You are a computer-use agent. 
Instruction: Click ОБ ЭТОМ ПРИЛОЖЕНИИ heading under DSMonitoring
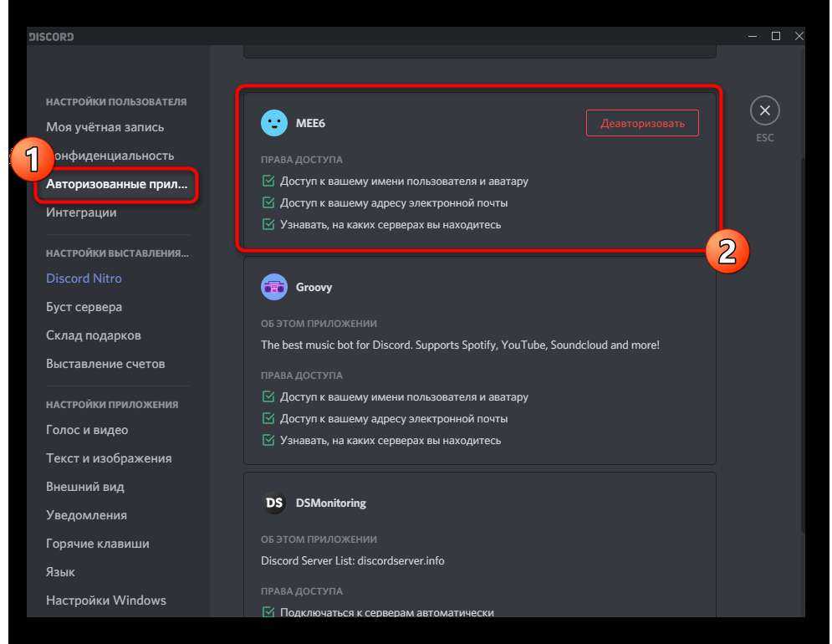pyautogui.click(x=319, y=539)
